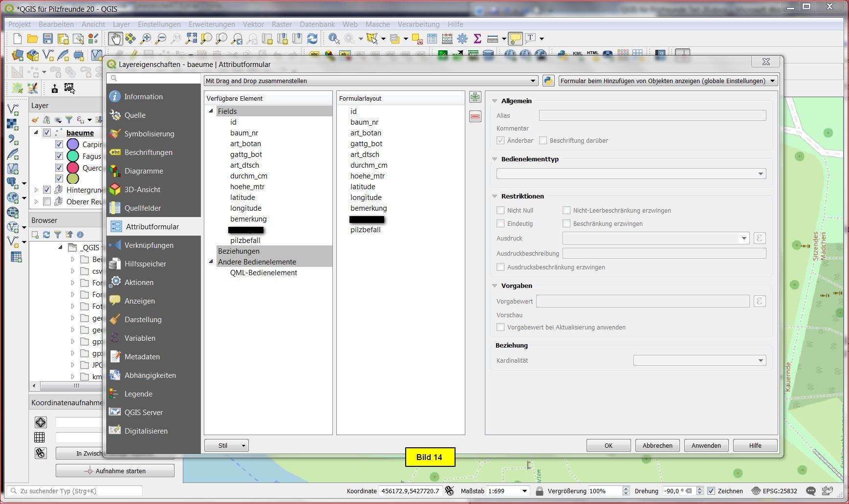Click the Save Project disk icon

(x=47, y=39)
